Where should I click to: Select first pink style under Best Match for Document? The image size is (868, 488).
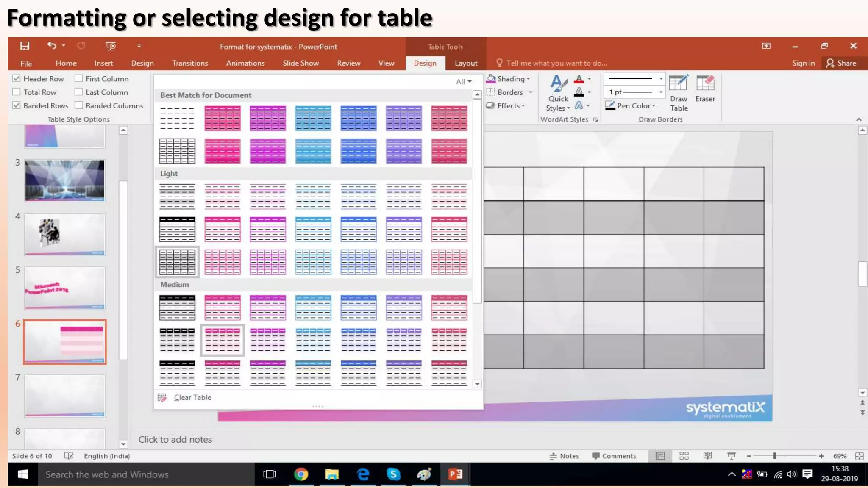222,118
